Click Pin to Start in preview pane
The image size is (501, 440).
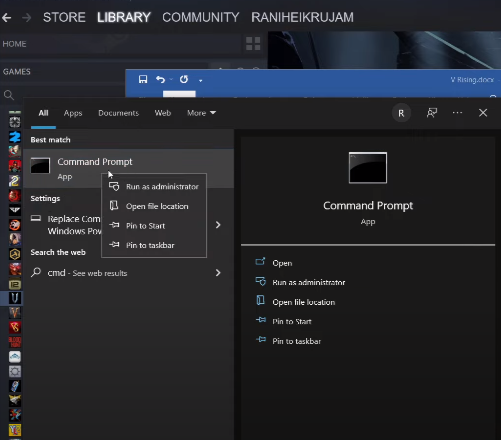pyautogui.click(x=292, y=321)
